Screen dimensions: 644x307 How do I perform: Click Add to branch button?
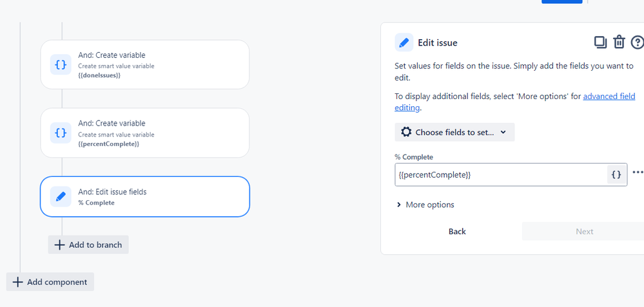[x=88, y=245]
